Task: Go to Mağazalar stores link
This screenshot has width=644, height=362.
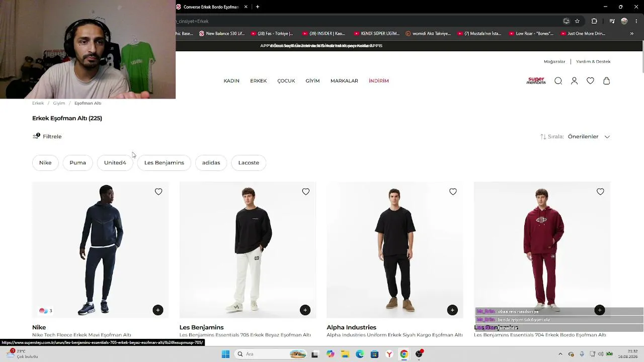Action: tap(554, 62)
